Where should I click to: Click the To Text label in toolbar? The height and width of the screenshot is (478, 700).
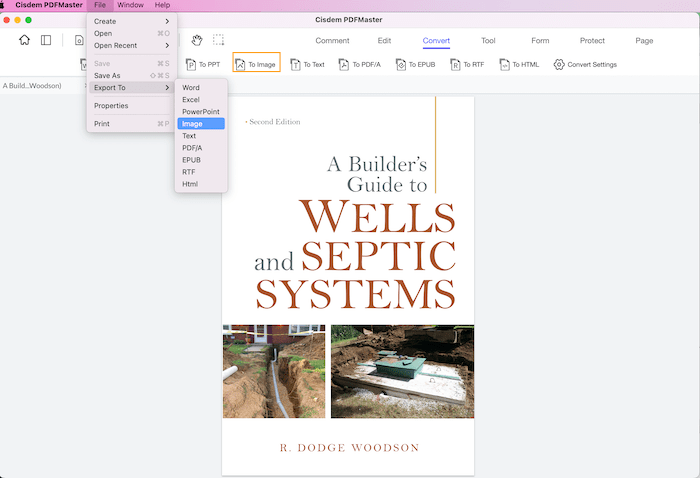point(314,65)
